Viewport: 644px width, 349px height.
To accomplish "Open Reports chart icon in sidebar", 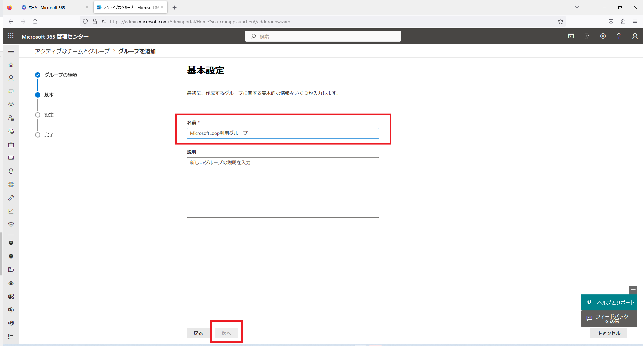I will click(11, 211).
